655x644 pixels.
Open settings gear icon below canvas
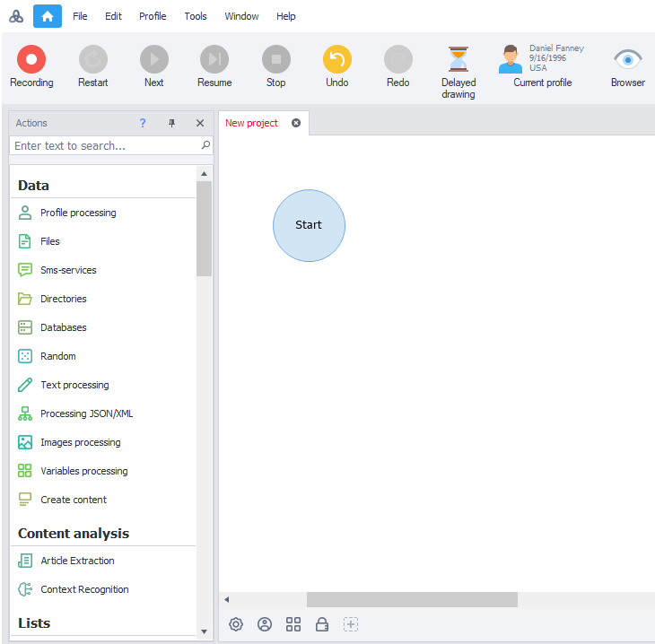click(236, 624)
